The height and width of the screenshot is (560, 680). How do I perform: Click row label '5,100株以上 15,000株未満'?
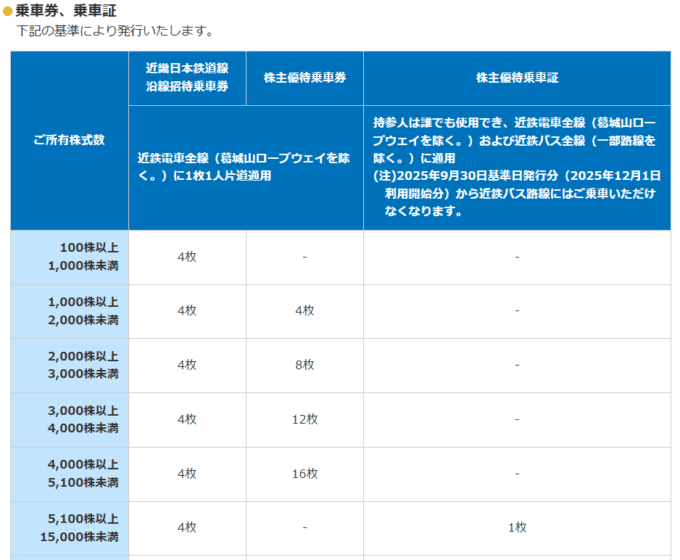(x=69, y=528)
